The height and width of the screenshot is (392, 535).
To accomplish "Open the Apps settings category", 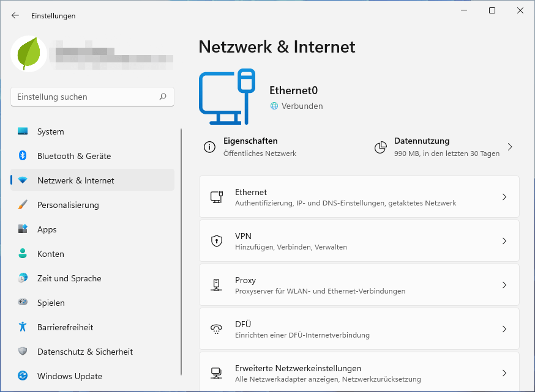I will coord(47,229).
